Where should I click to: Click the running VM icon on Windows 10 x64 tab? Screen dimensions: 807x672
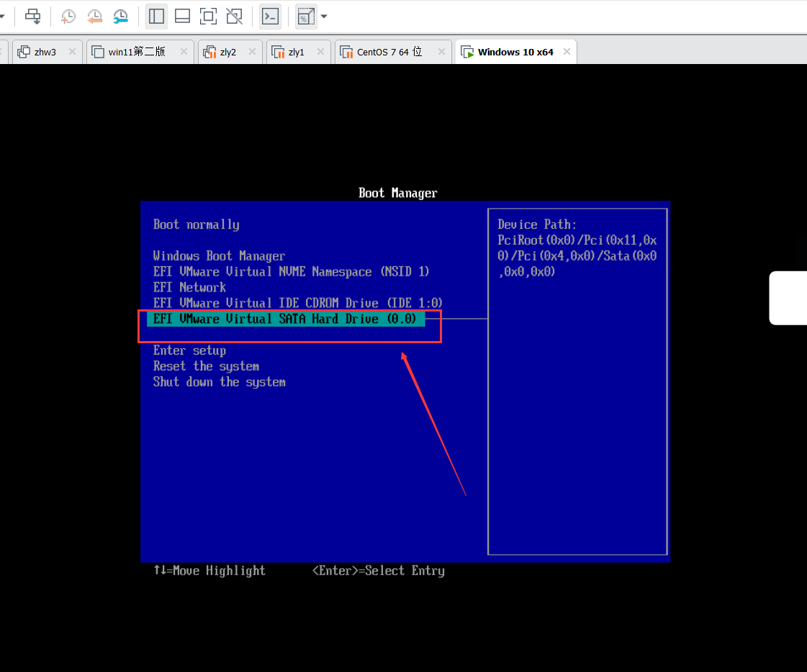point(467,52)
